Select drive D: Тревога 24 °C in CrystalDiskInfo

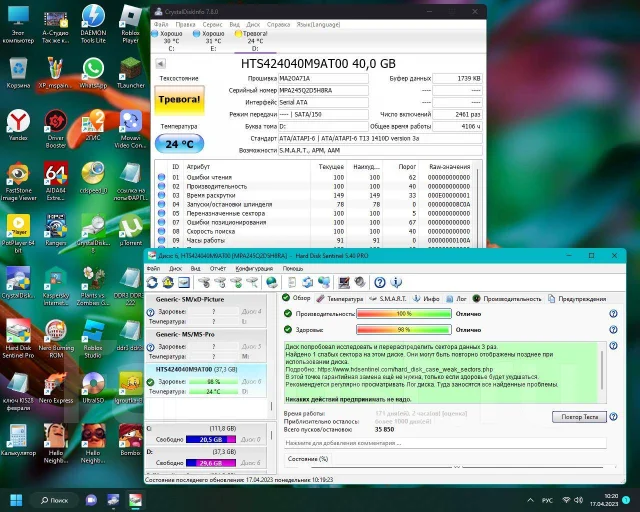pos(255,41)
